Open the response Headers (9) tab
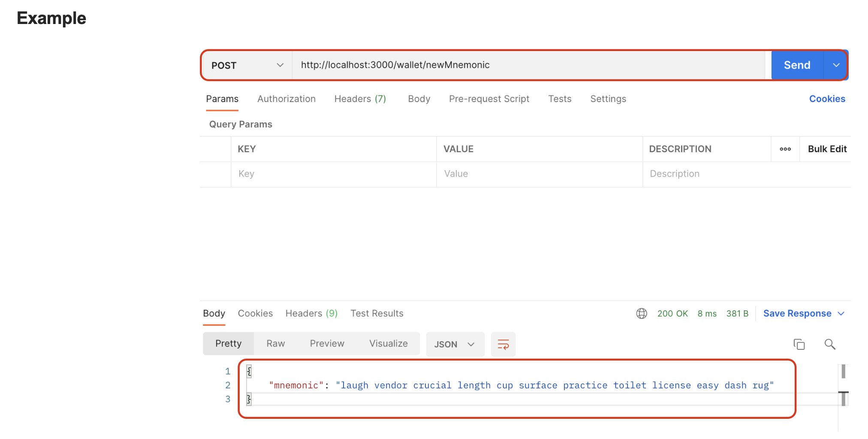Viewport: 868px width, 439px height. point(311,313)
